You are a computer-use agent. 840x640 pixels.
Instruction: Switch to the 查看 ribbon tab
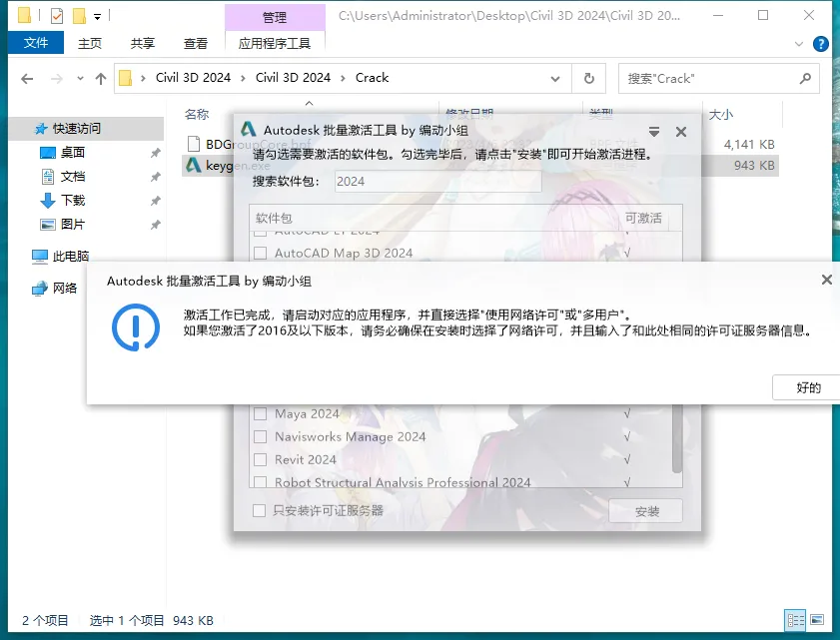point(196,43)
